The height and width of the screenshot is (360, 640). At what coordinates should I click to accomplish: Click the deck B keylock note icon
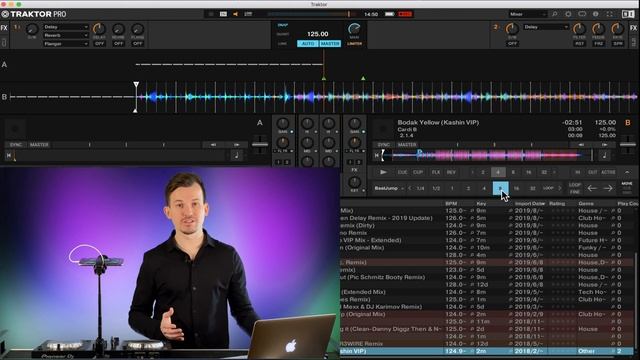click(604, 155)
